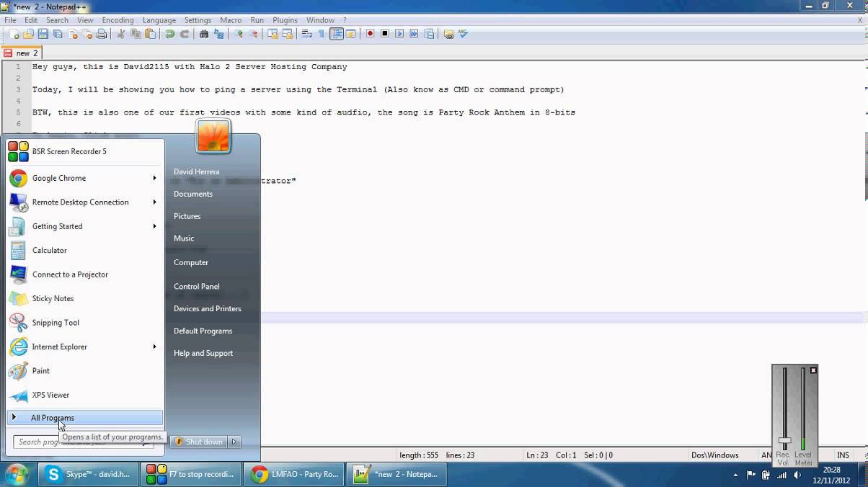Click the Paste clipboard toolbar icon
The height and width of the screenshot is (487, 868).
pyautogui.click(x=150, y=34)
